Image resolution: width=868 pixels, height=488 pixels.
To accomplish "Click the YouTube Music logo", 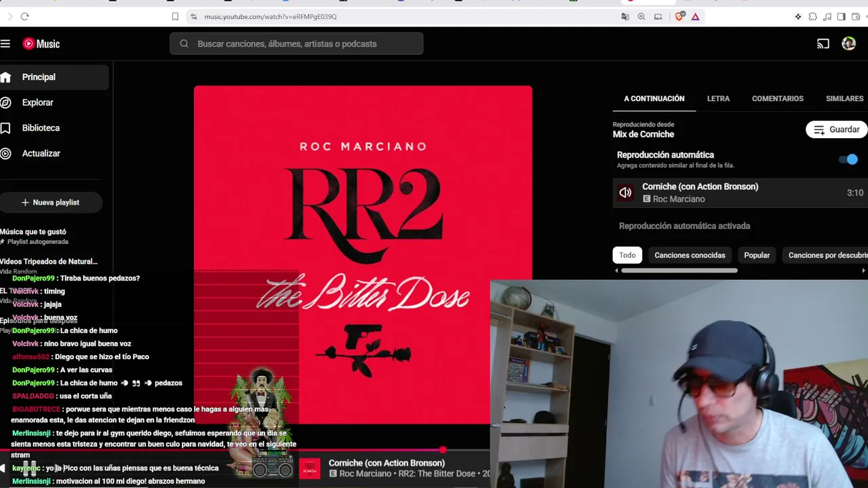I will 41,43.
